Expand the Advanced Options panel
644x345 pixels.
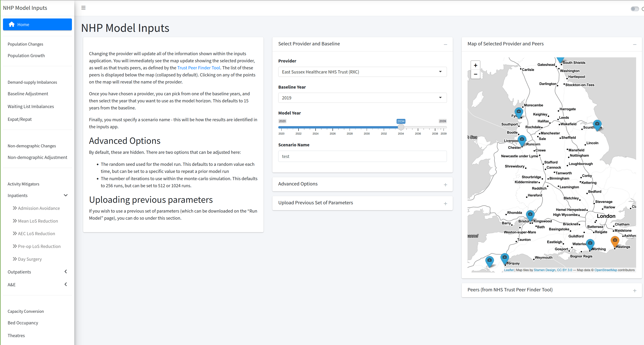click(445, 185)
